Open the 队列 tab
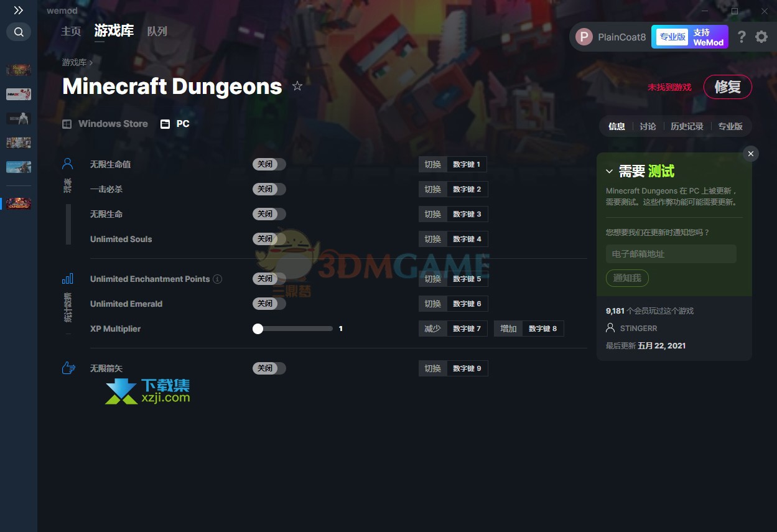 tap(157, 31)
